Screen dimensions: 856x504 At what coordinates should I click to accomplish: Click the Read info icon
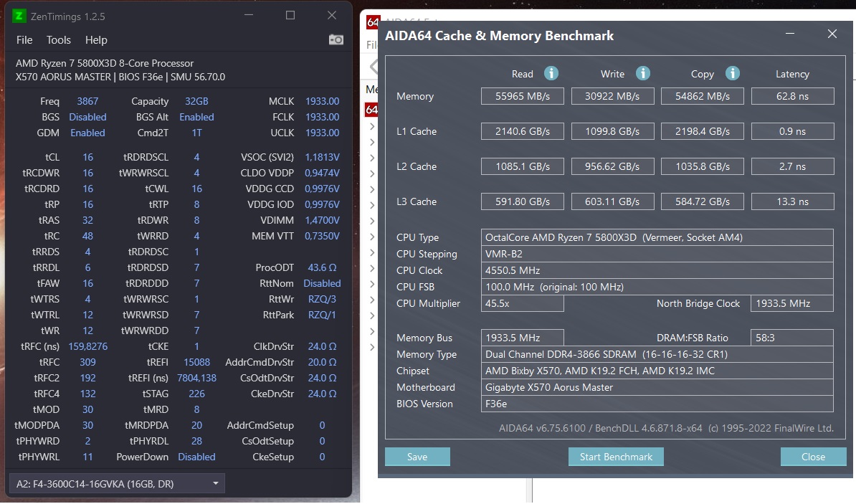(x=551, y=73)
